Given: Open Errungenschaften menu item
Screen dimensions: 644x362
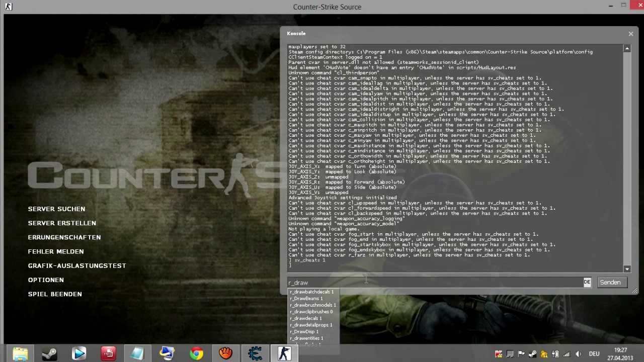Looking at the screenshot, I should [64, 237].
